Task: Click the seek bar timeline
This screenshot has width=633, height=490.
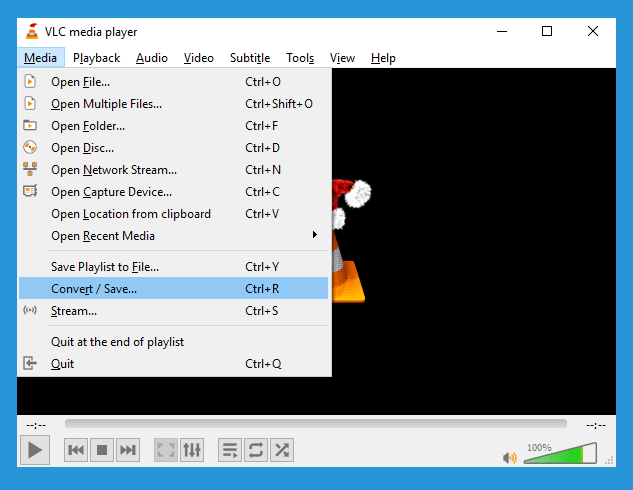Action: tap(316, 423)
